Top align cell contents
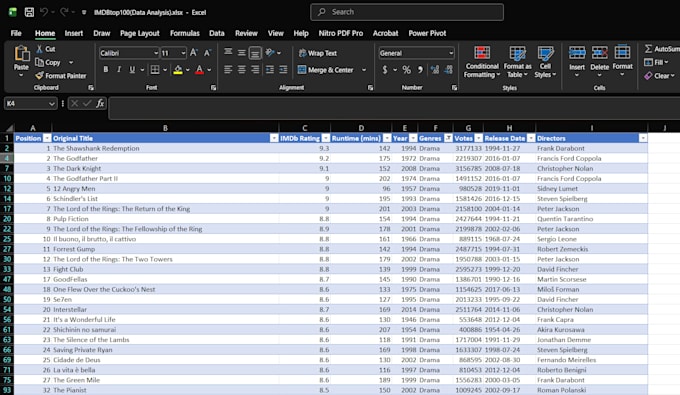Screen dimensions: 680x395 click(x=228, y=52)
